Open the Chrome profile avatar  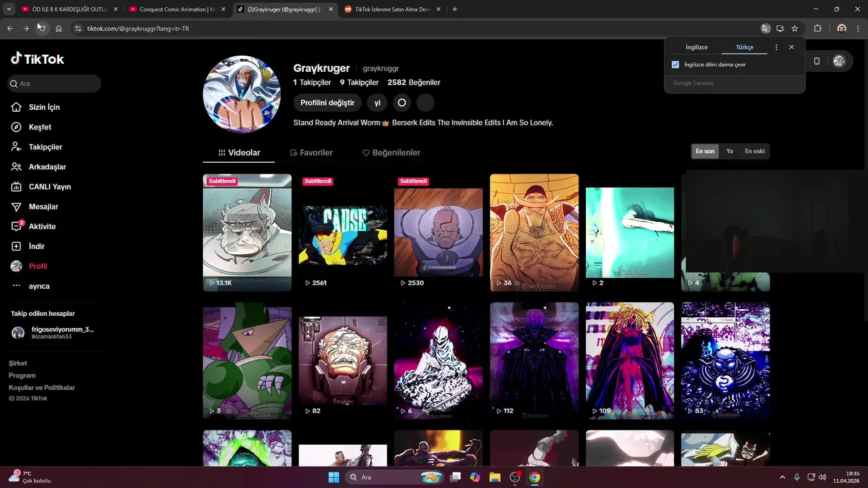click(842, 28)
